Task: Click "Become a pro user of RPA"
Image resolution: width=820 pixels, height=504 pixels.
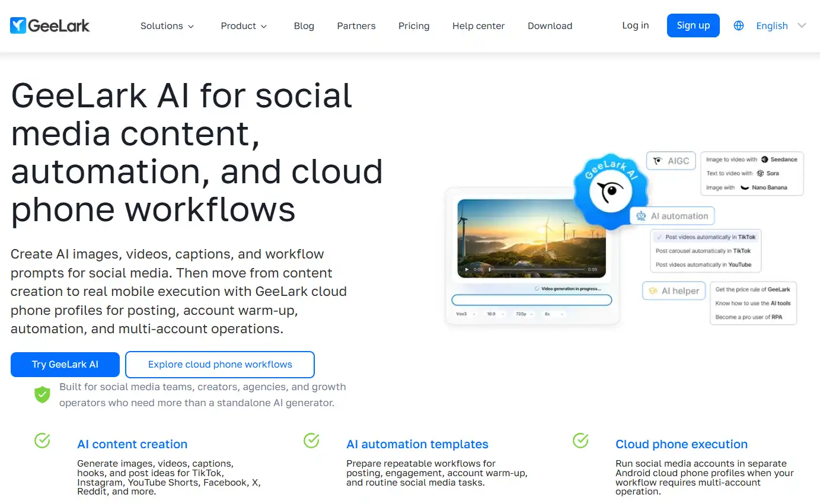Action: 749,317
